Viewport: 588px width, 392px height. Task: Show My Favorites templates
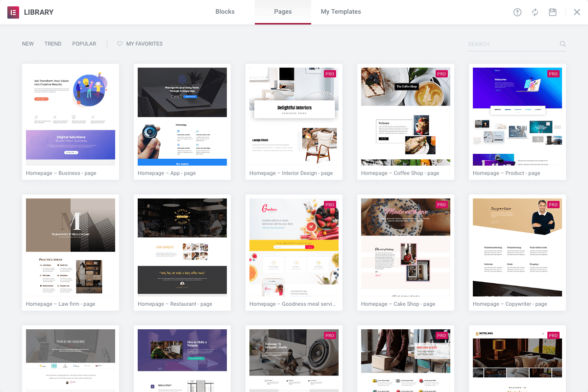click(x=140, y=44)
